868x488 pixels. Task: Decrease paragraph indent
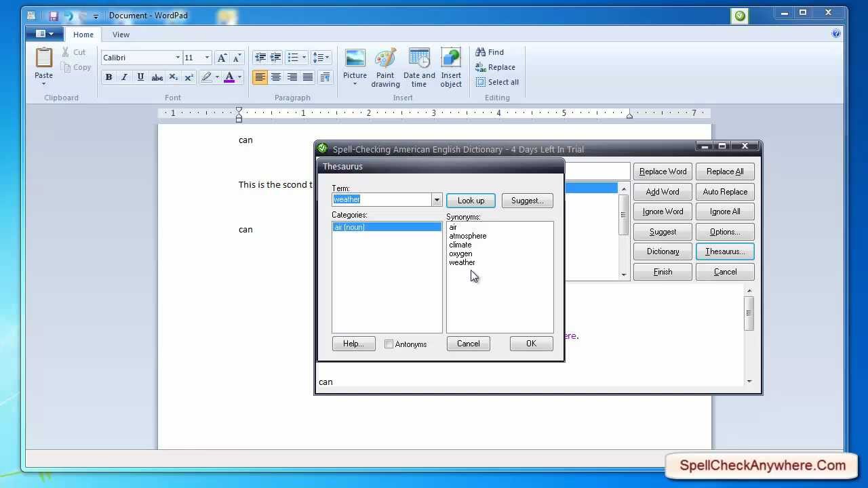260,58
